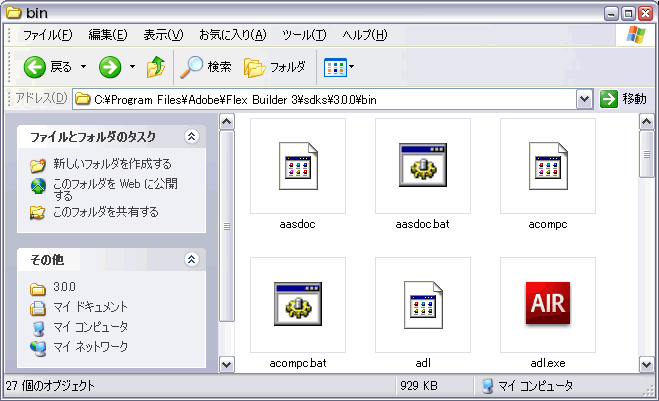
Task: Click the acompc file name label
Action: 548,224
